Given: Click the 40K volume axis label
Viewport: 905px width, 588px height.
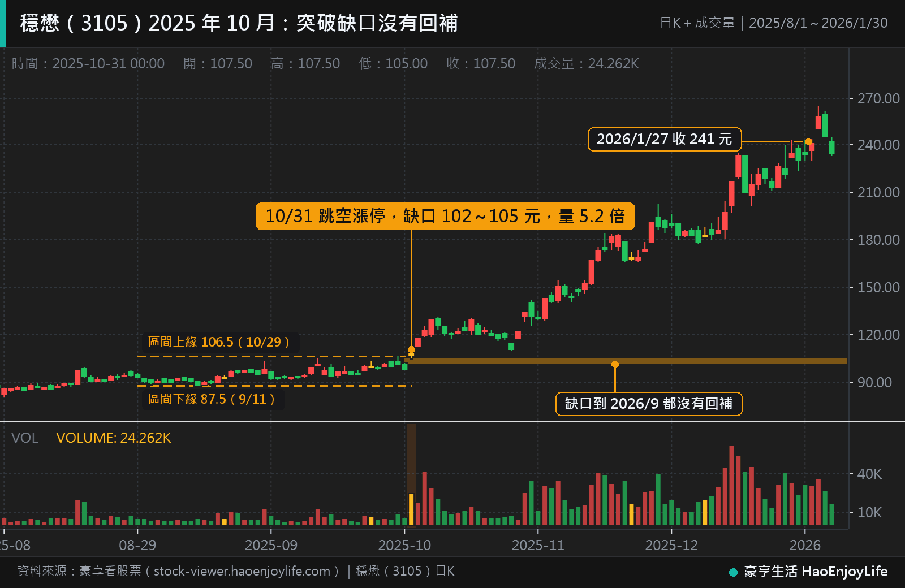Looking at the screenshot, I should tap(869, 474).
